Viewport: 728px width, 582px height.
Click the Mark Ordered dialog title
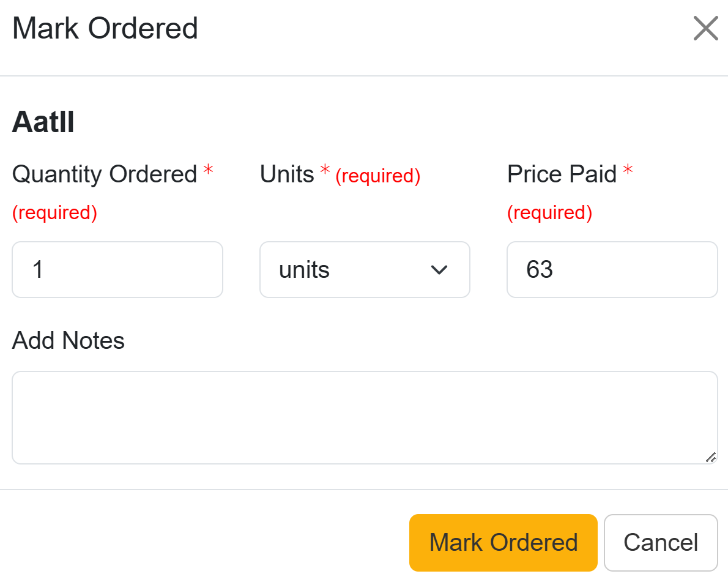(x=105, y=29)
